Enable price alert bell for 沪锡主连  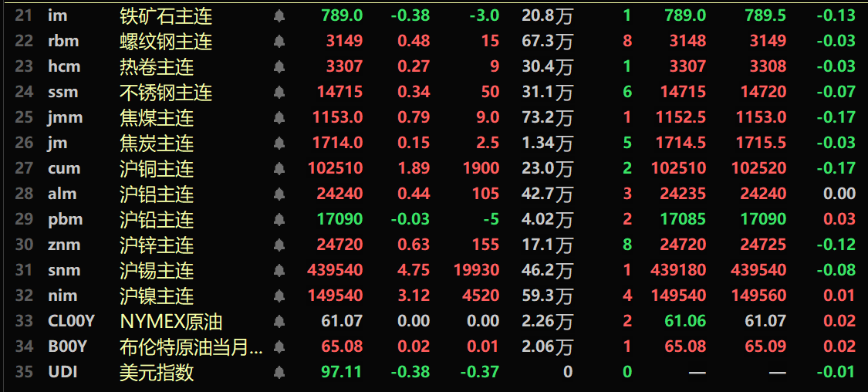pos(279,271)
